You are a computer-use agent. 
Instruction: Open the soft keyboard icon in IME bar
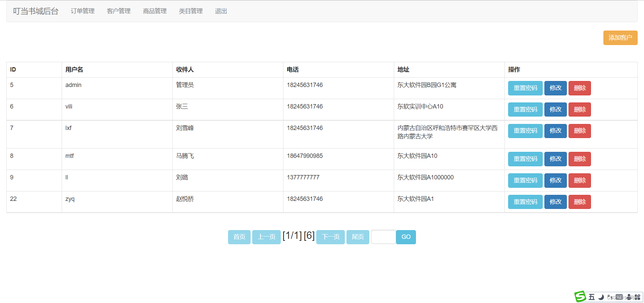[619, 297]
